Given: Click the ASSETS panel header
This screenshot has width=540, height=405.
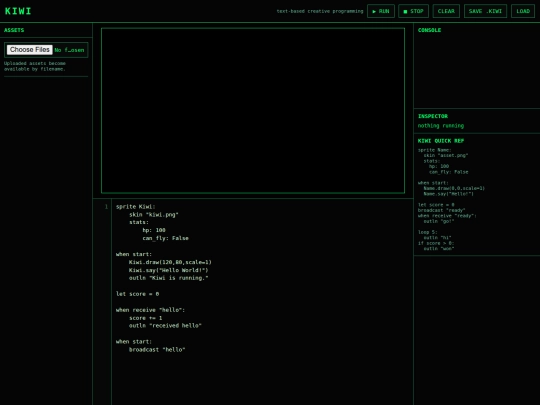Looking at the screenshot, I should 14,30.
